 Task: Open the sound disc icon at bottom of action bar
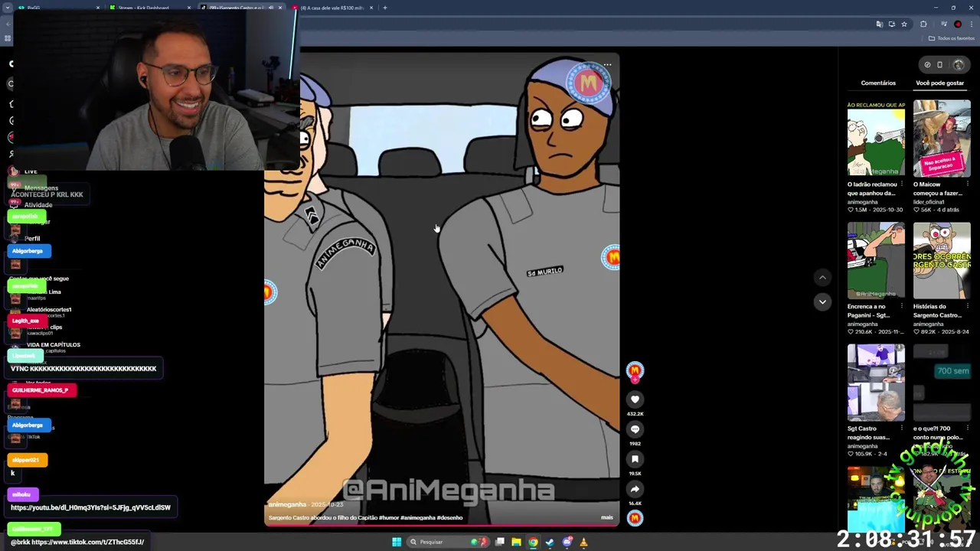tap(635, 518)
